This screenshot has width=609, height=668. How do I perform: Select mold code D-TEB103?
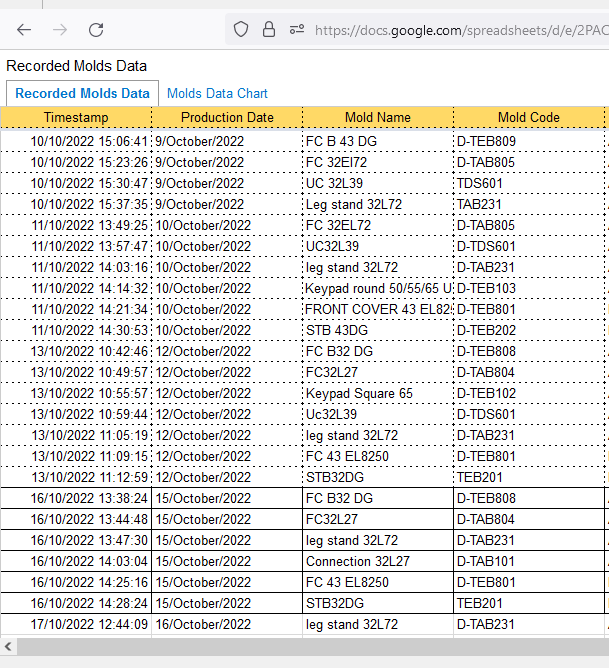click(x=529, y=288)
